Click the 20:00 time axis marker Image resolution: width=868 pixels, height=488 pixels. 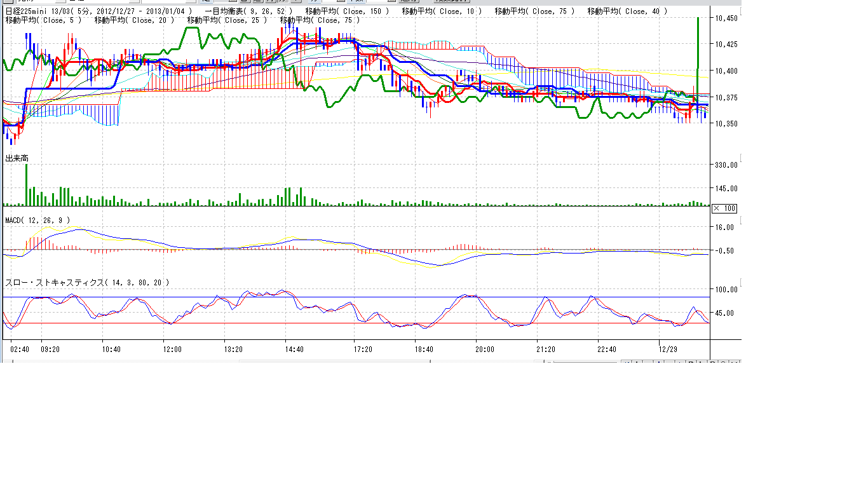coord(485,349)
